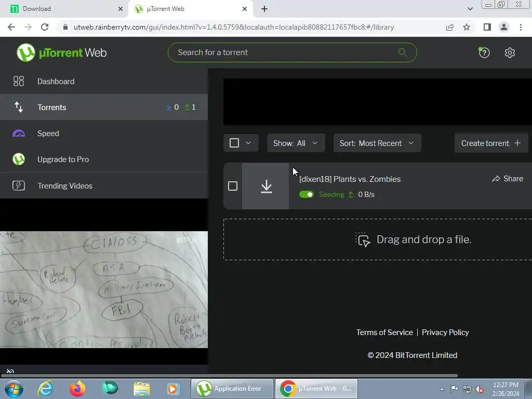
Task: Show hidden system tray icons
Action: (442, 389)
